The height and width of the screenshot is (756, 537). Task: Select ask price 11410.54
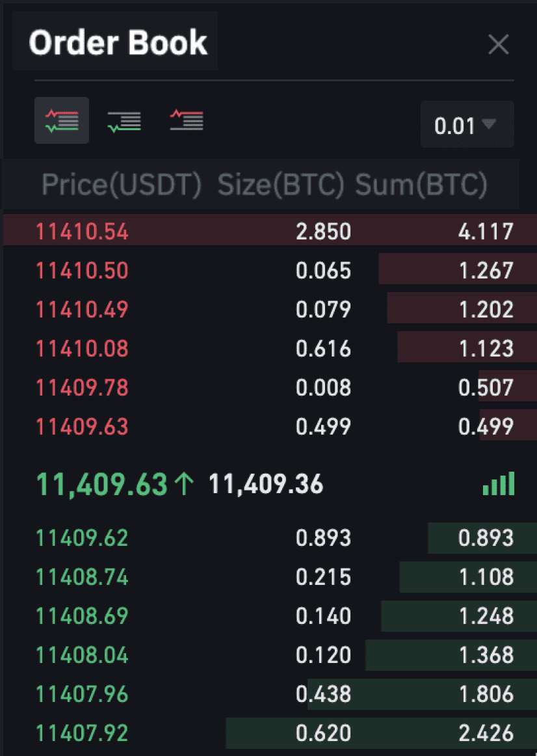(x=83, y=232)
